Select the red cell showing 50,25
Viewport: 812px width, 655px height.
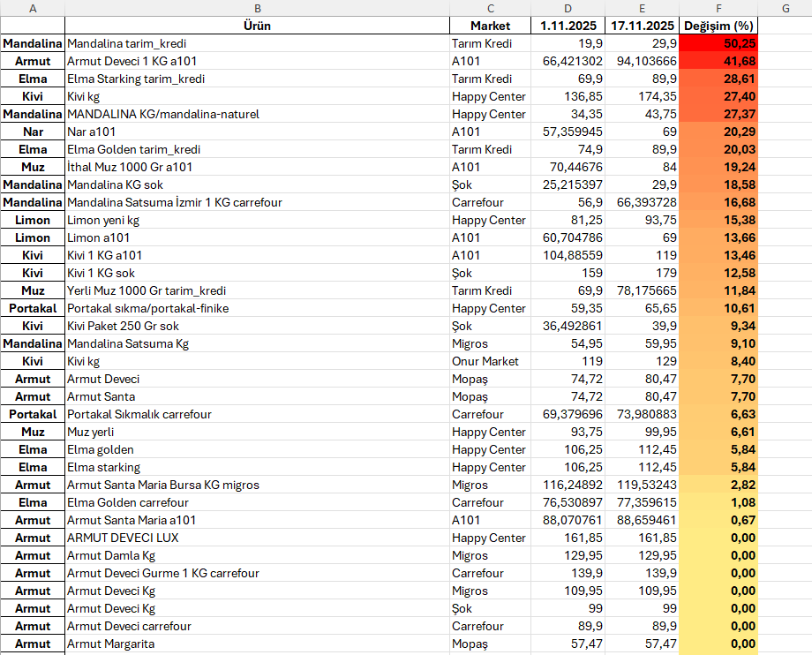tap(718, 43)
